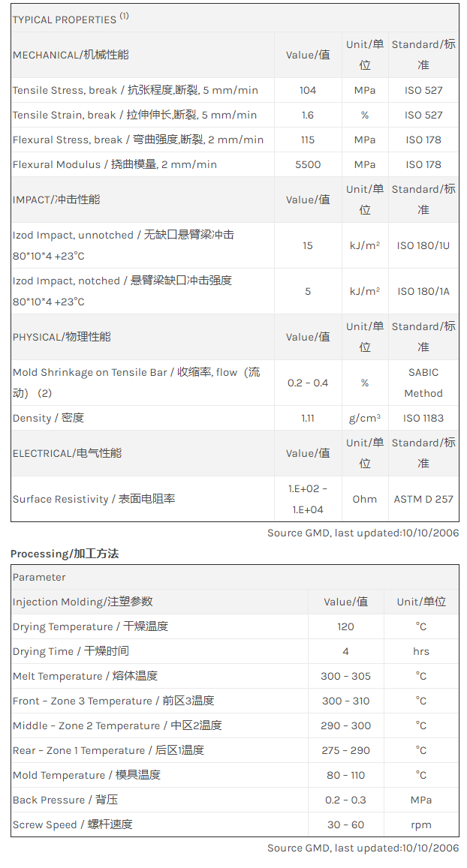Select the MECHANICAL/机械性能 section header

coord(71,55)
